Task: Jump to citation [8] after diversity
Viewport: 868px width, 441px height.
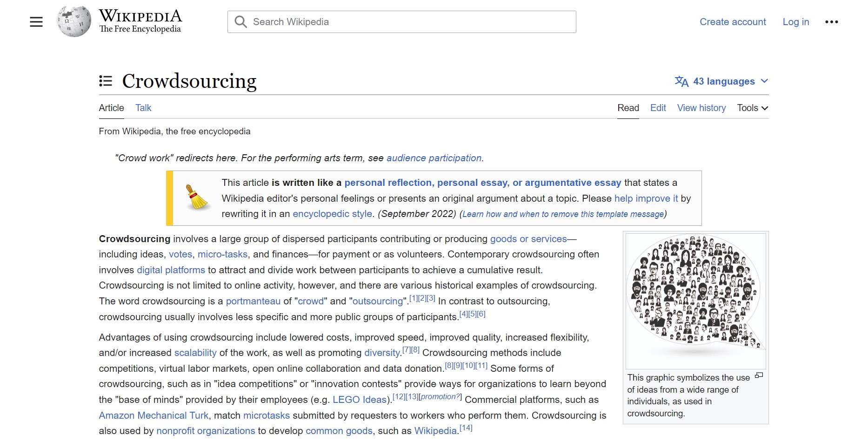Action: coord(415,350)
